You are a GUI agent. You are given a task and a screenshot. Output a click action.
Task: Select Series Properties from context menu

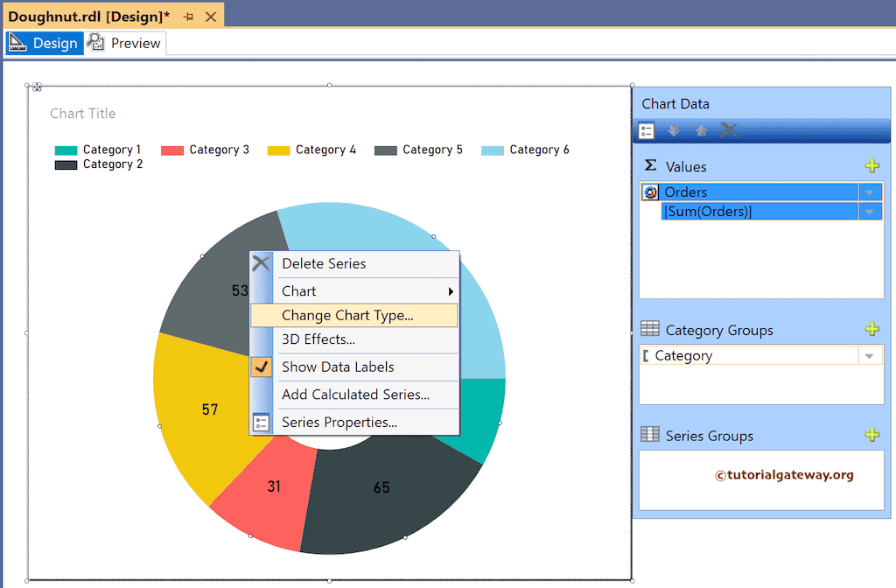coord(339,423)
